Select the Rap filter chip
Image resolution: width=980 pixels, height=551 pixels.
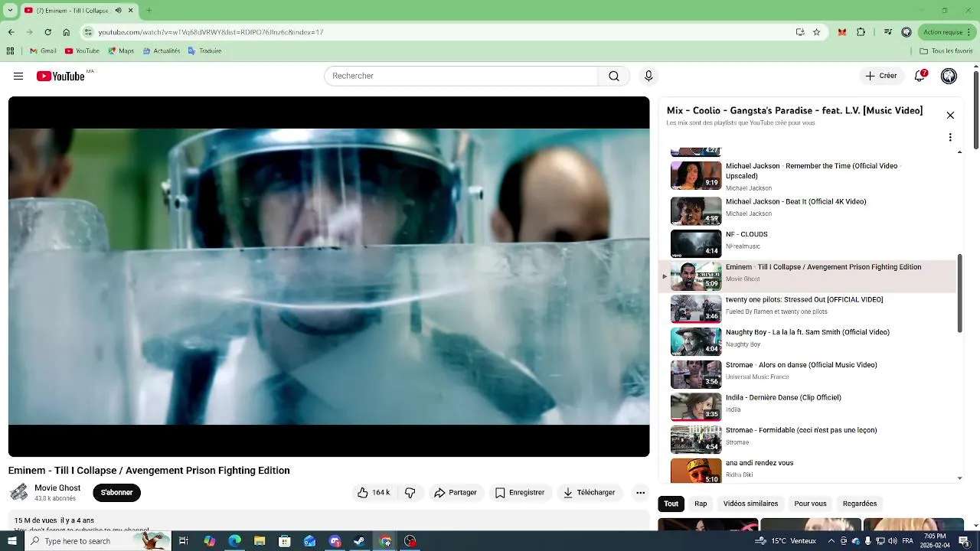coord(701,504)
